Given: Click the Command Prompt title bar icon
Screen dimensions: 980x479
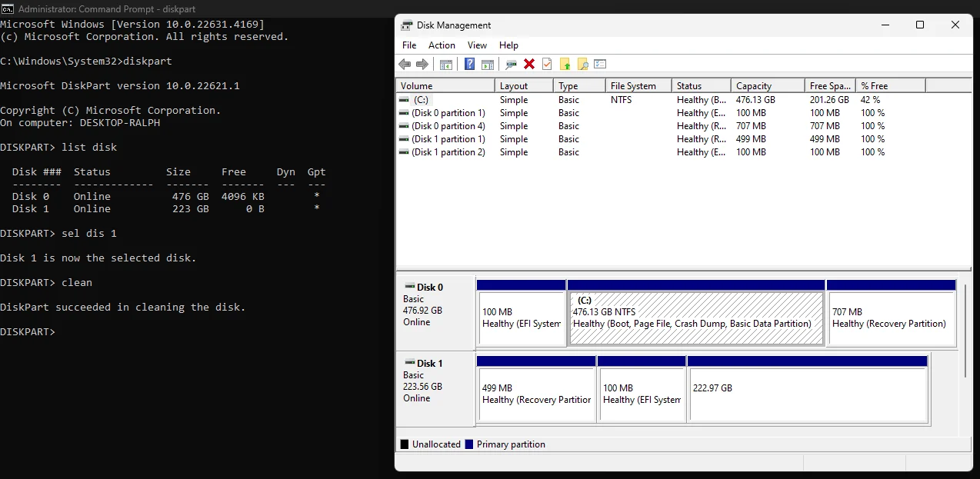Looking at the screenshot, I should tap(7, 8).
